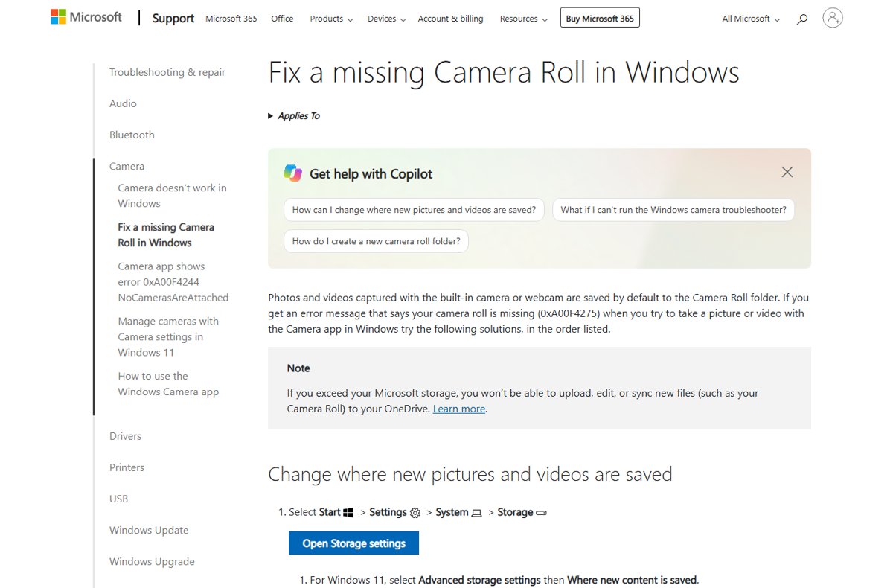This screenshot has height=588, width=893.
Task: Open Office nav item
Action: coord(282,19)
